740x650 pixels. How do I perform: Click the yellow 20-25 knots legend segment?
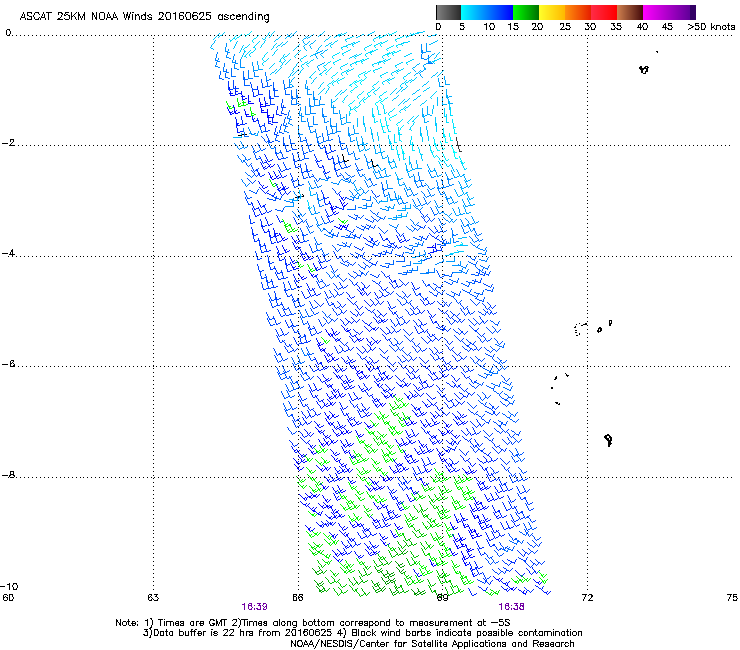552,12
